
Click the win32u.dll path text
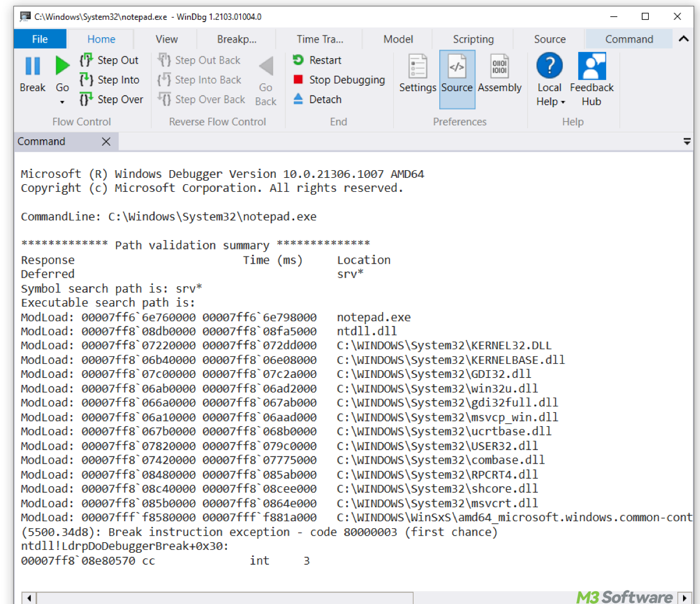tap(437, 389)
